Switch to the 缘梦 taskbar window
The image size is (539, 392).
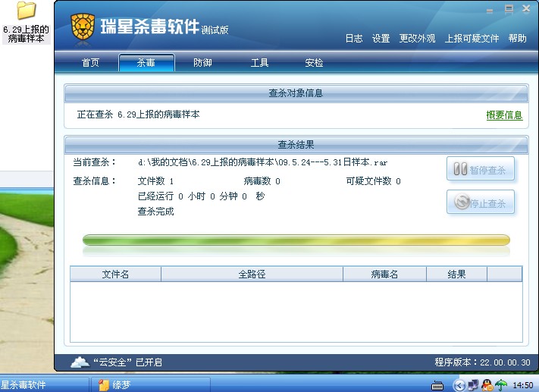click(151, 384)
